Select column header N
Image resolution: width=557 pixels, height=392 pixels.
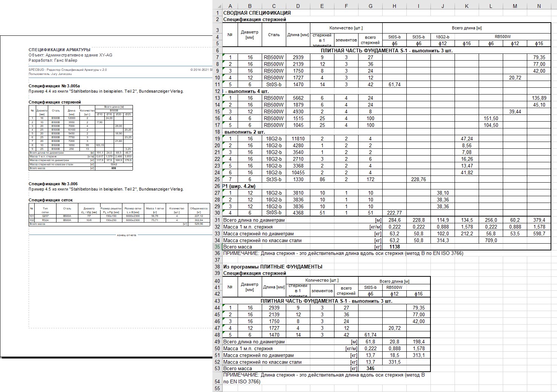click(539, 6)
